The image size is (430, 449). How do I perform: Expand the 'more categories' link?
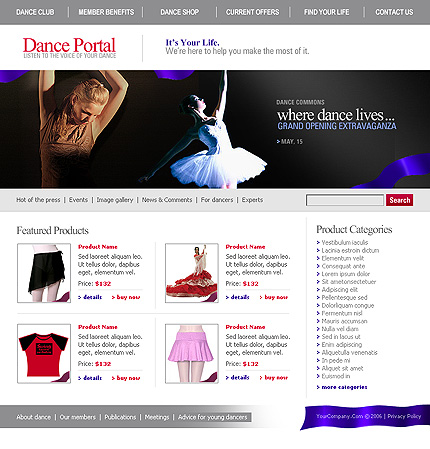342,387
